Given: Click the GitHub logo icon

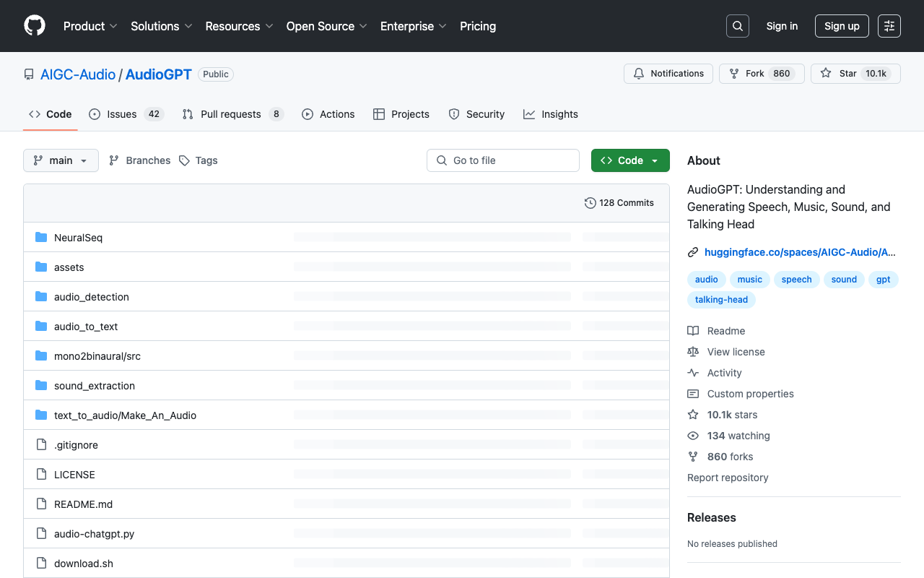Looking at the screenshot, I should (35, 26).
